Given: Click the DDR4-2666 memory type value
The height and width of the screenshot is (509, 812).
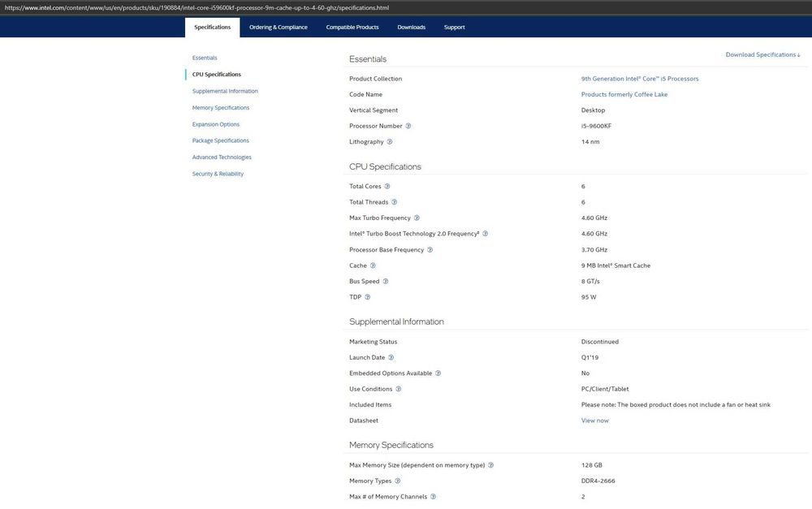Looking at the screenshot, I should coord(598,481).
